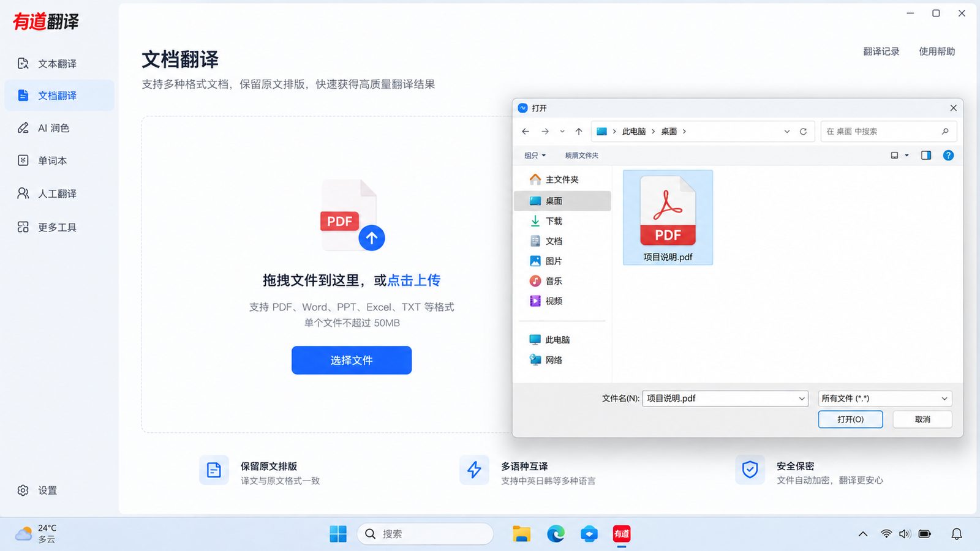Select 桌面 in navigation pane
The height and width of the screenshot is (551, 980).
562,201
